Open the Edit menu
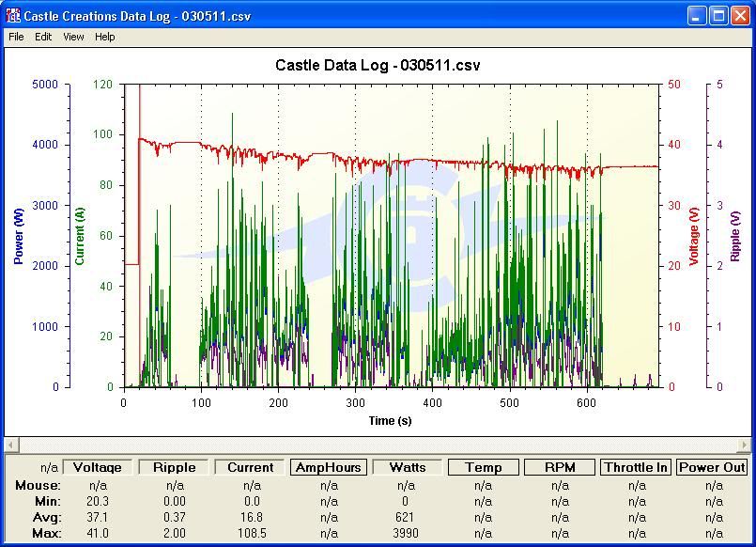 (43, 37)
